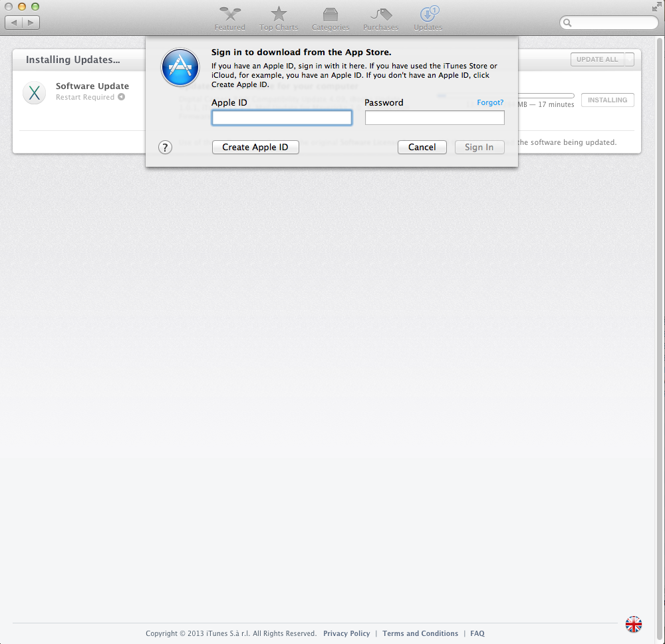This screenshot has height=644, width=665.
Task: Change country via UK flag icon
Action: click(634, 624)
